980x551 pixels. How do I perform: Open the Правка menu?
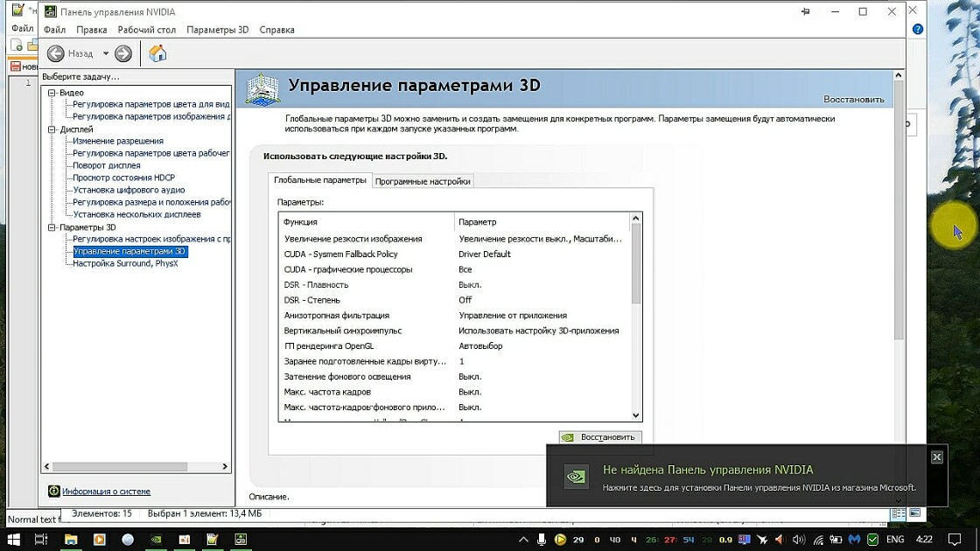91,30
